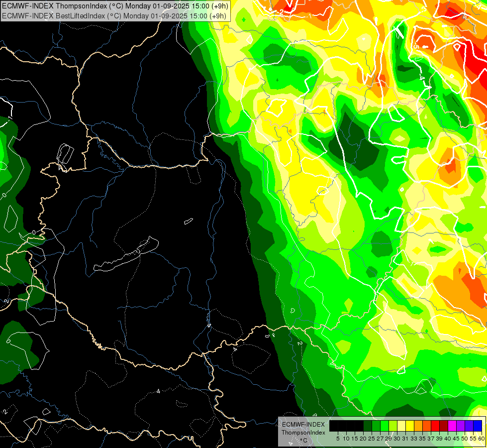
Task: Click the ThompsonIndex title line at top
Action: point(115,5)
